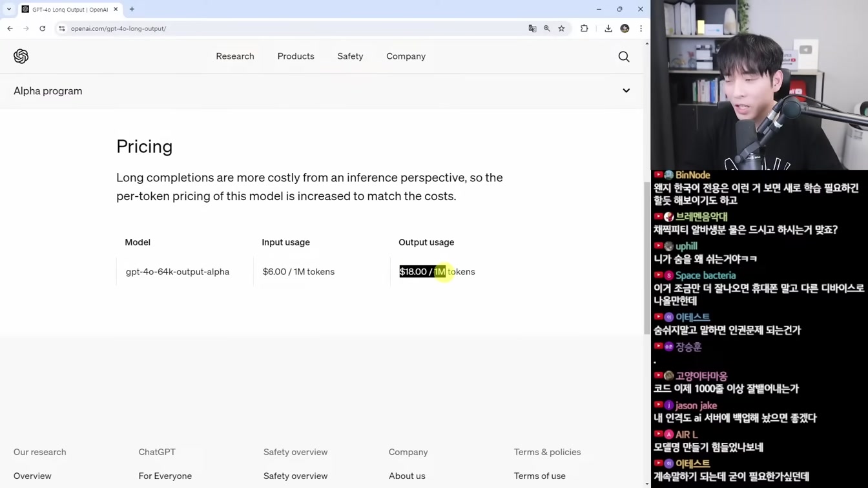The image size is (868, 488).
Task: Click the jason jake chat username
Action: pyautogui.click(x=696, y=405)
